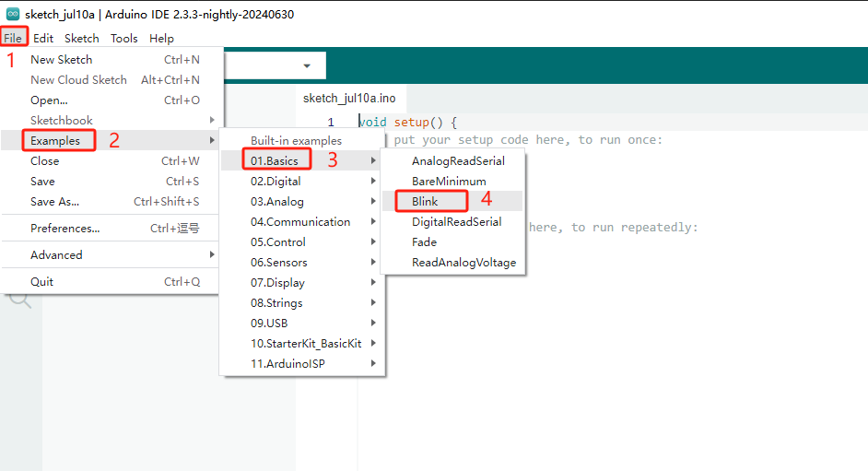The height and width of the screenshot is (471, 868).
Task: Expand the 02.Digital examples category
Action: pos(301,181)
